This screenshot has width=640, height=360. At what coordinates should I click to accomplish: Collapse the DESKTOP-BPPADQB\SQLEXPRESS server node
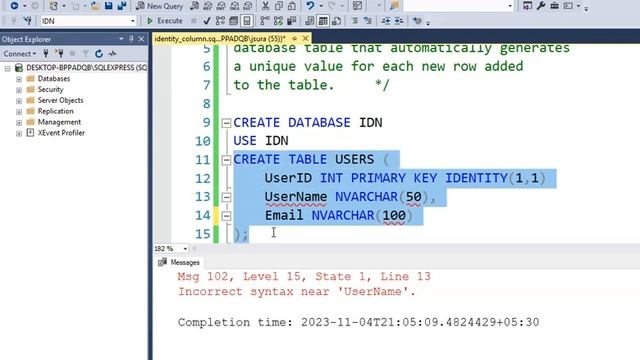point(7,68)
